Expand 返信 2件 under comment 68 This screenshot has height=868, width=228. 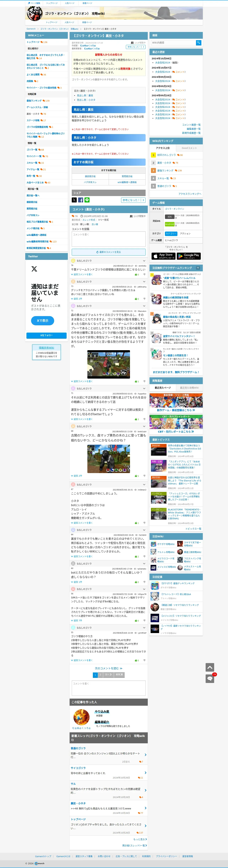point(77,476)
